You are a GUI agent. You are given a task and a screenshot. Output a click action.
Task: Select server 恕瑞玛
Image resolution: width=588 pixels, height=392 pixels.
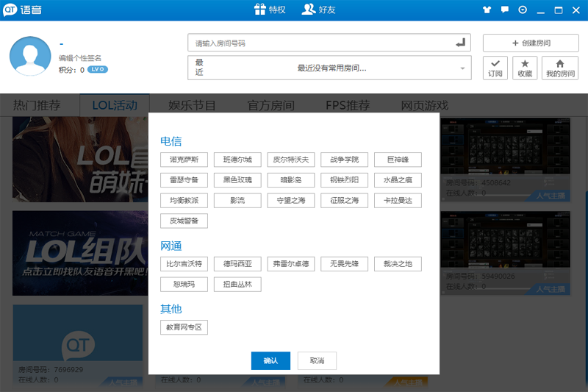point(184,285)
